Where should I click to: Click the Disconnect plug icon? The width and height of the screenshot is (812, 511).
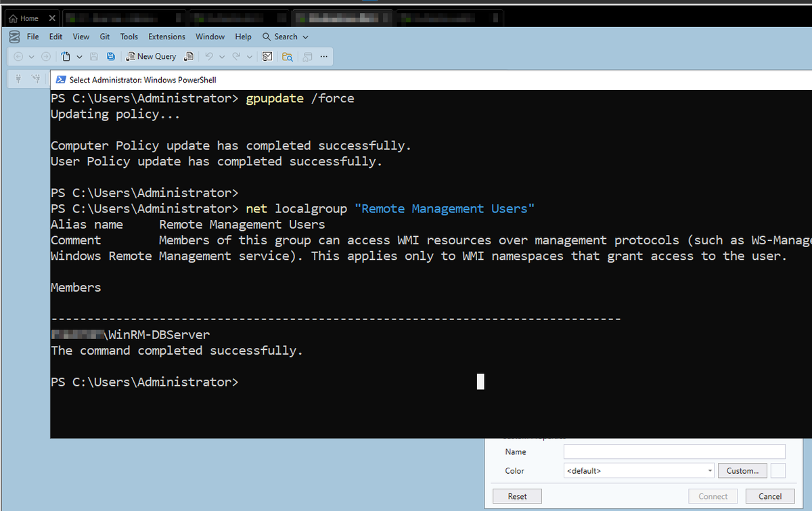pyautogui.click(x=36, y=79)
